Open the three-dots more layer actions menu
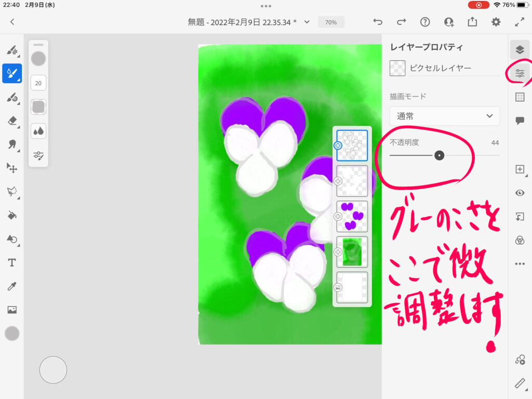532x399 pixels. (x=520, y=264)
